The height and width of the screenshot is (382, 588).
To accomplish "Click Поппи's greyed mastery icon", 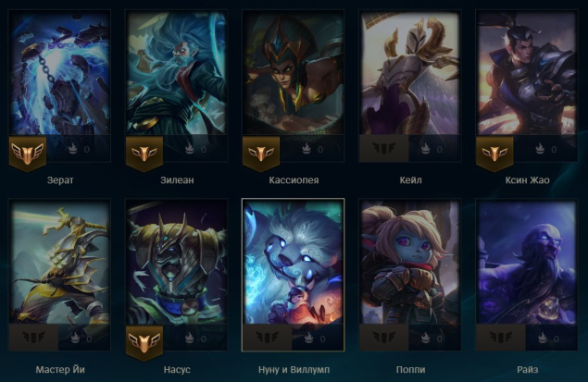I will [x=384, y=338].
